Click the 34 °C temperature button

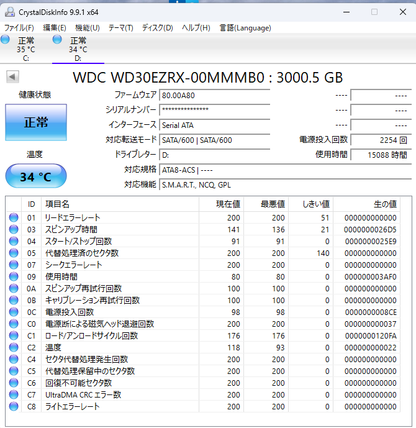(x=36, y=176)
